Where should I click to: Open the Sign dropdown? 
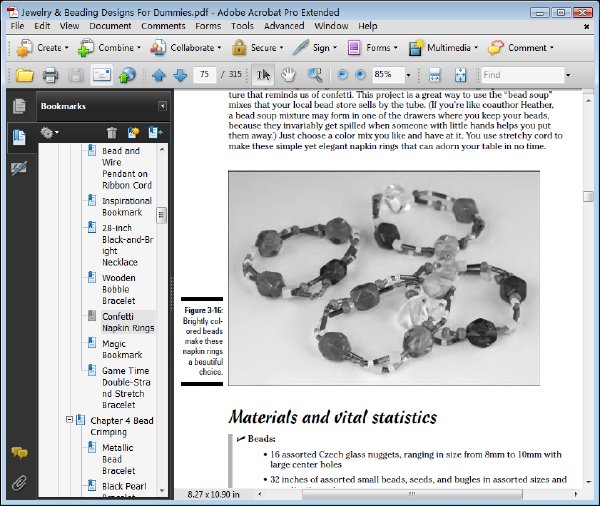315,48
